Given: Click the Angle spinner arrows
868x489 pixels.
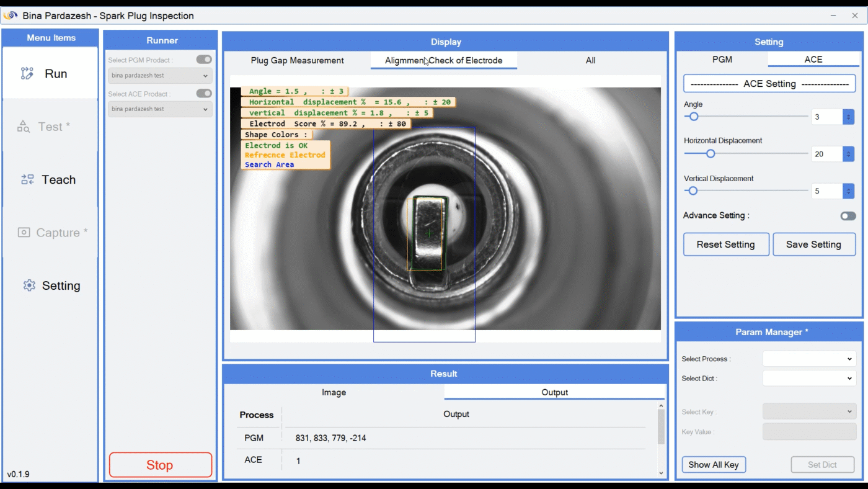Looking at the screenshot, I should [x=848, y=117].
